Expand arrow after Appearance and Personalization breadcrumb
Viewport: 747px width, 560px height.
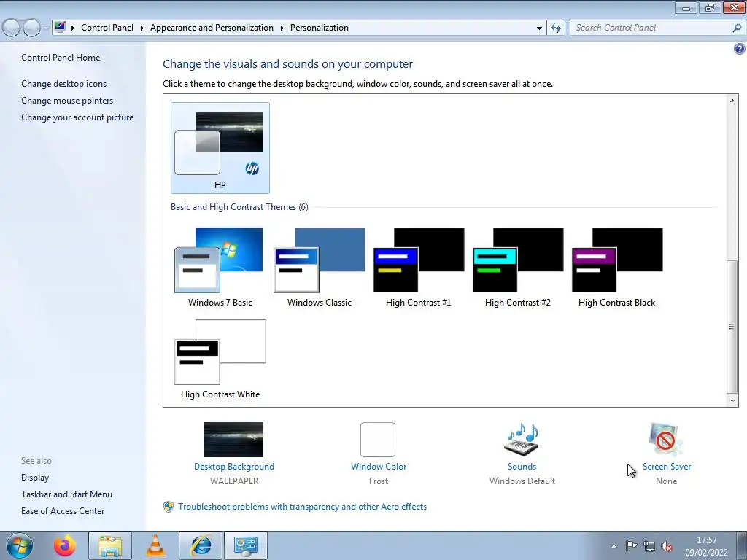click(282, 28)
